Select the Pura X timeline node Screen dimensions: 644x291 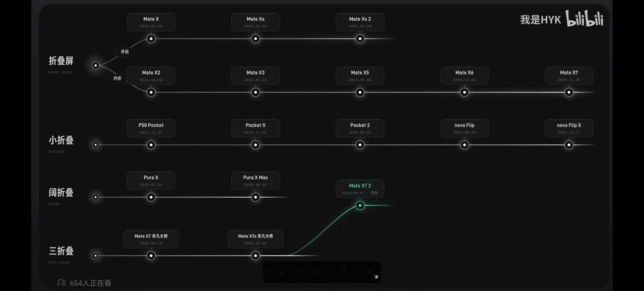151,197
